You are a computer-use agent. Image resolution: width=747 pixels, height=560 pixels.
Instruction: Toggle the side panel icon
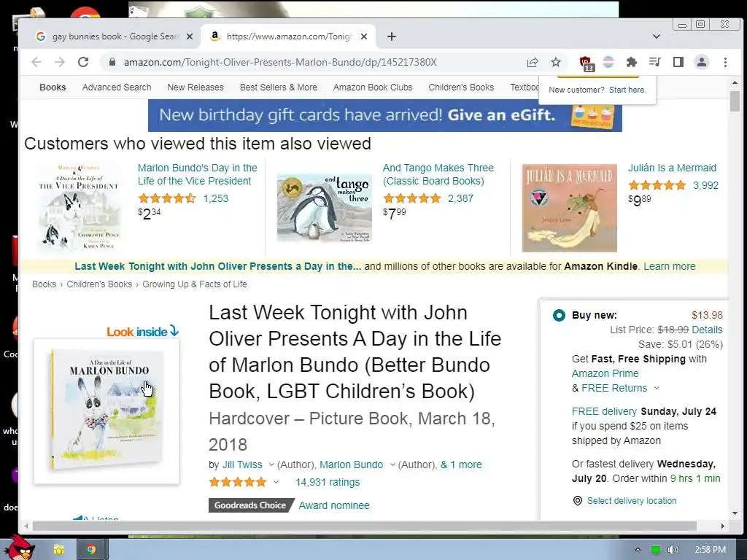coord(678,62)
